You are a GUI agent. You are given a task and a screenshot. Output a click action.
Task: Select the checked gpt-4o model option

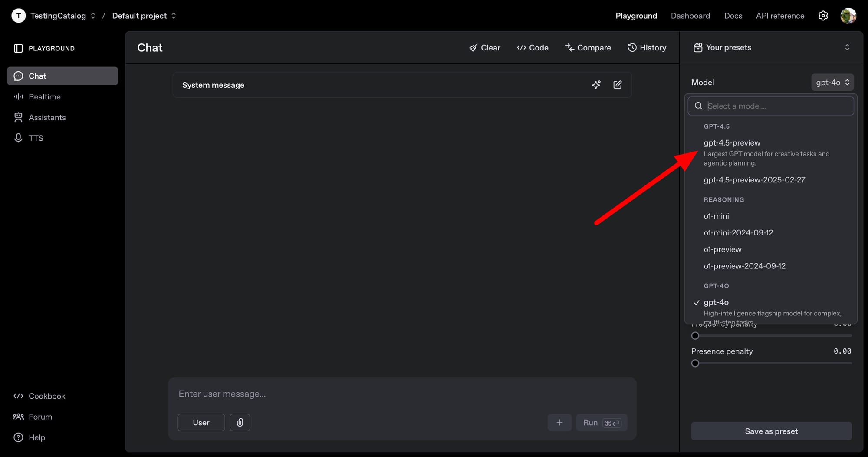click(x=771, y=310)
